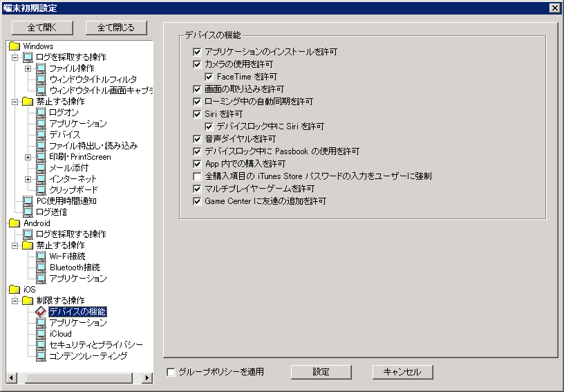The height and width of the screenshot is (392, 564).
Task: Click the Windows folder icon in tree
Action: coord(14,46)
